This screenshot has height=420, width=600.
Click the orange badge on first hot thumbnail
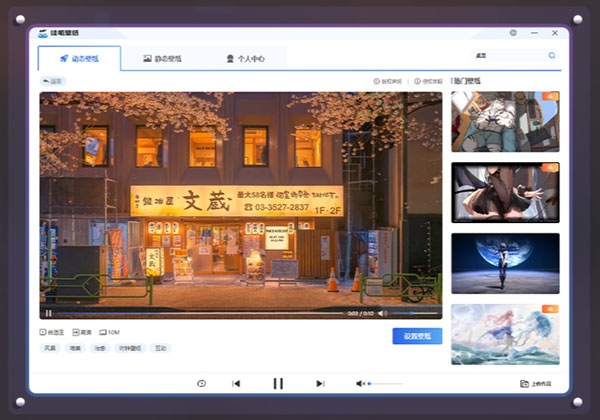click(550, 96)
